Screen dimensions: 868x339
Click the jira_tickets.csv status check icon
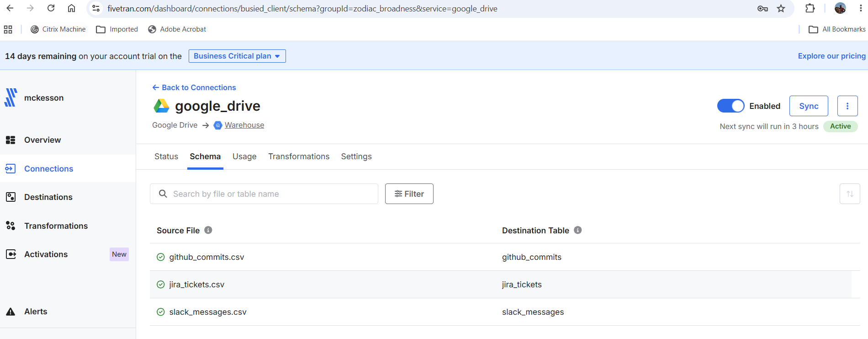161,285
